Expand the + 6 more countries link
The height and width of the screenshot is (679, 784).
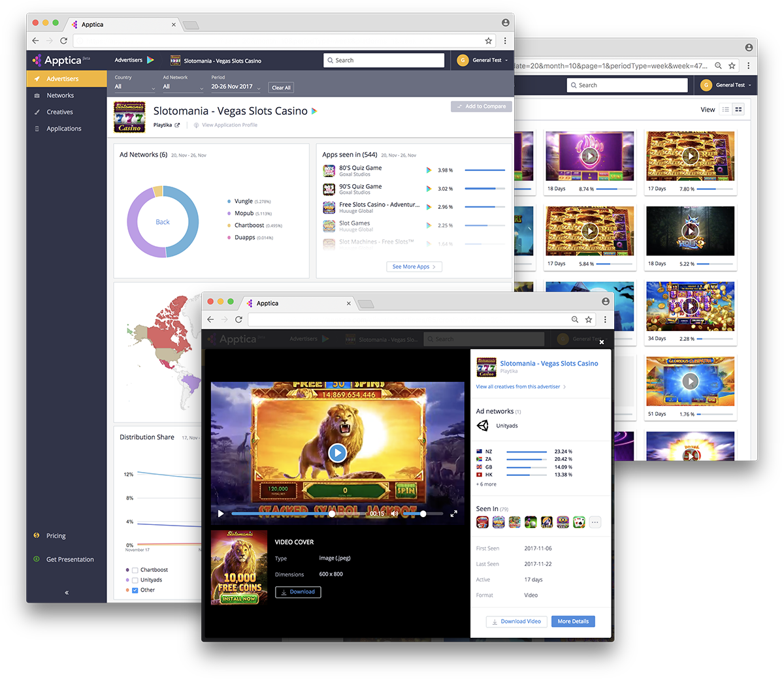click(486, 484)
